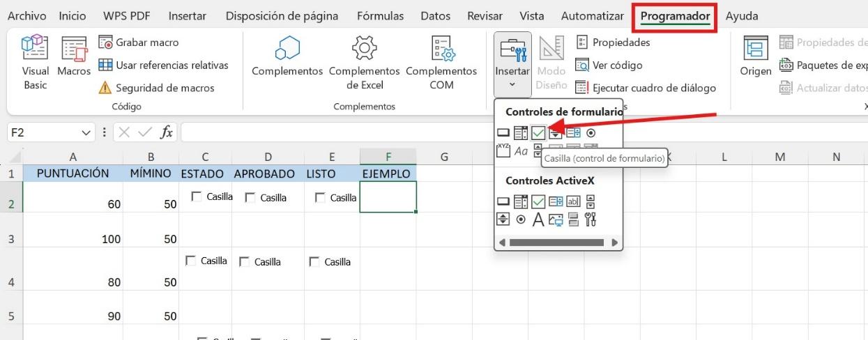Switch to the Fórmulas tab
The height and width of the screenshot is (340, 868).
[380, 15]
